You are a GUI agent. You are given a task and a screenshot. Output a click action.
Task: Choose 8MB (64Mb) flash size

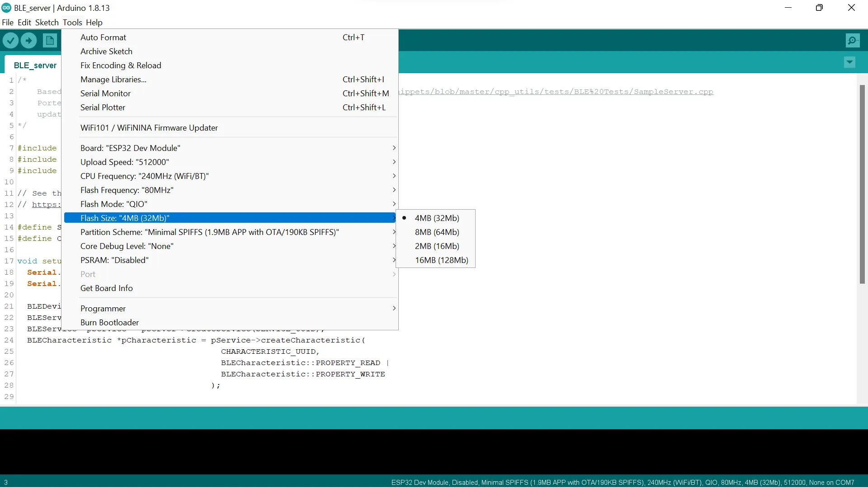(x=437, y=232)
